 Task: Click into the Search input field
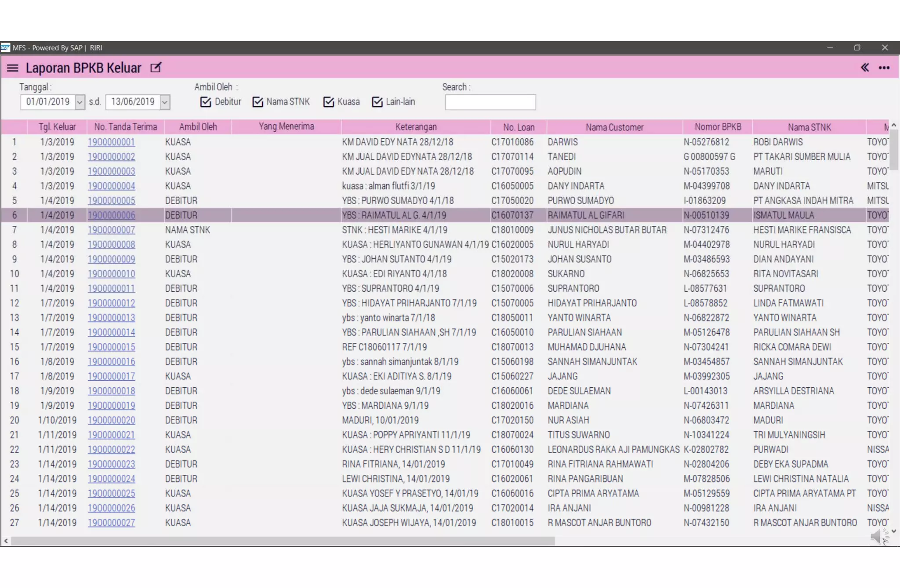coord(490,102)
